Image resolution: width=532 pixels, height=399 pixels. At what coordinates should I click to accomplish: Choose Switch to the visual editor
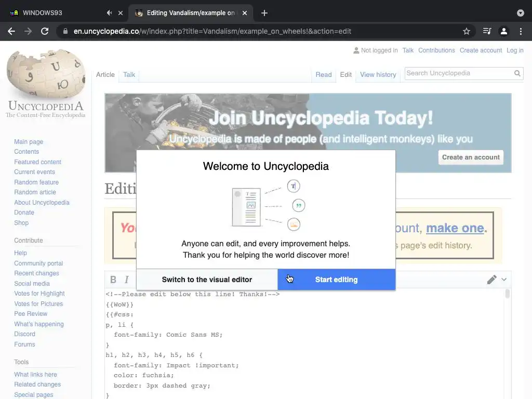coord(207,280)
